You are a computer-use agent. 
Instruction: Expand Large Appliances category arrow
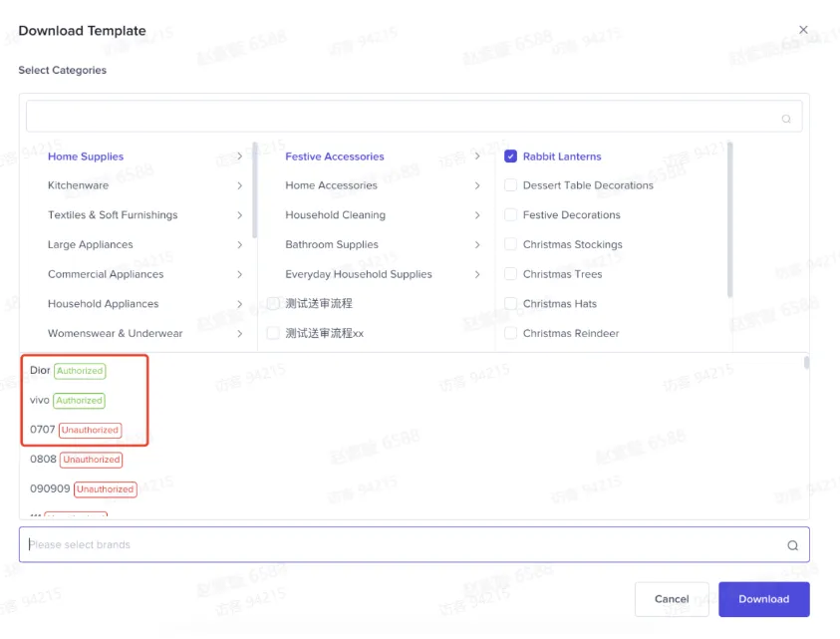(239, 244)
